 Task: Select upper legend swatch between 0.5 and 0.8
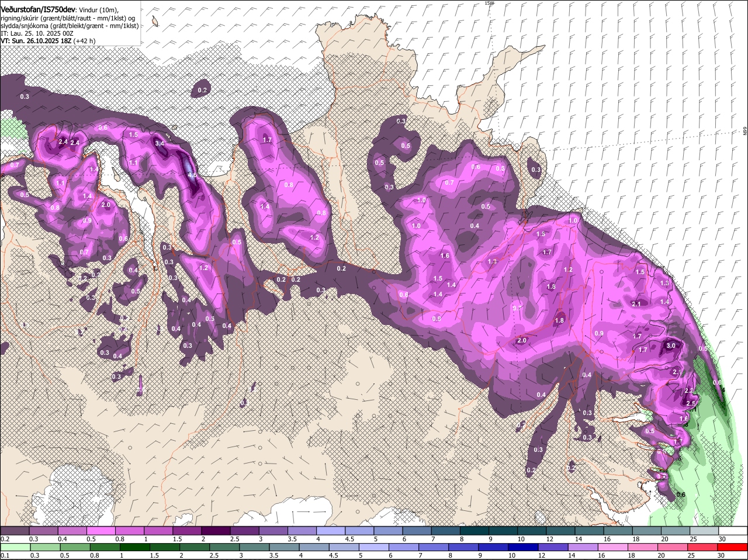[101, 531]
